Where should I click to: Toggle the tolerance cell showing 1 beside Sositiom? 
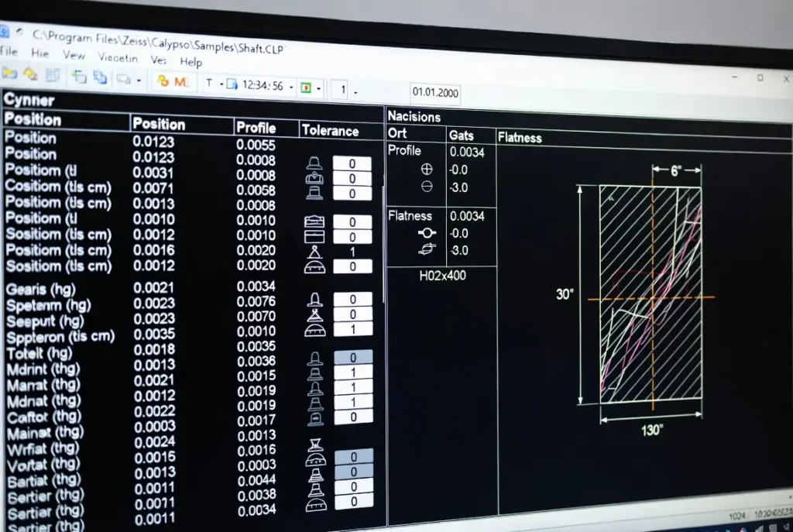(352, 250)
